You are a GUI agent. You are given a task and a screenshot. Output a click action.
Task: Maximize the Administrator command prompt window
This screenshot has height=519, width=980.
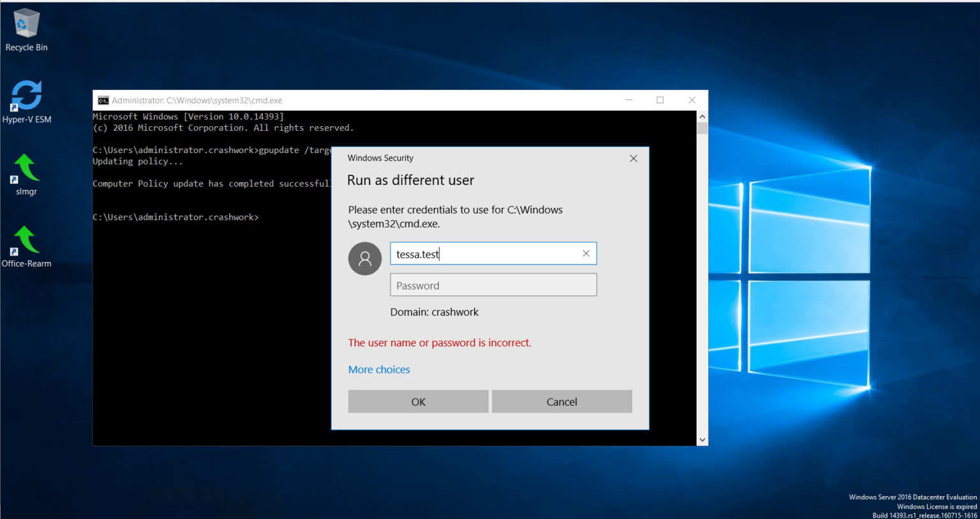click(x=660, y=100)
